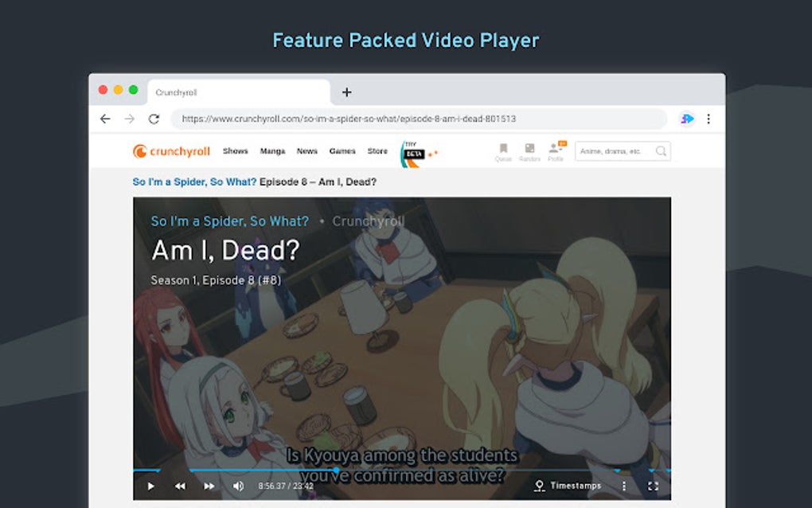Open So I'm a Spider breadcrumb link

tap(194, 182)
